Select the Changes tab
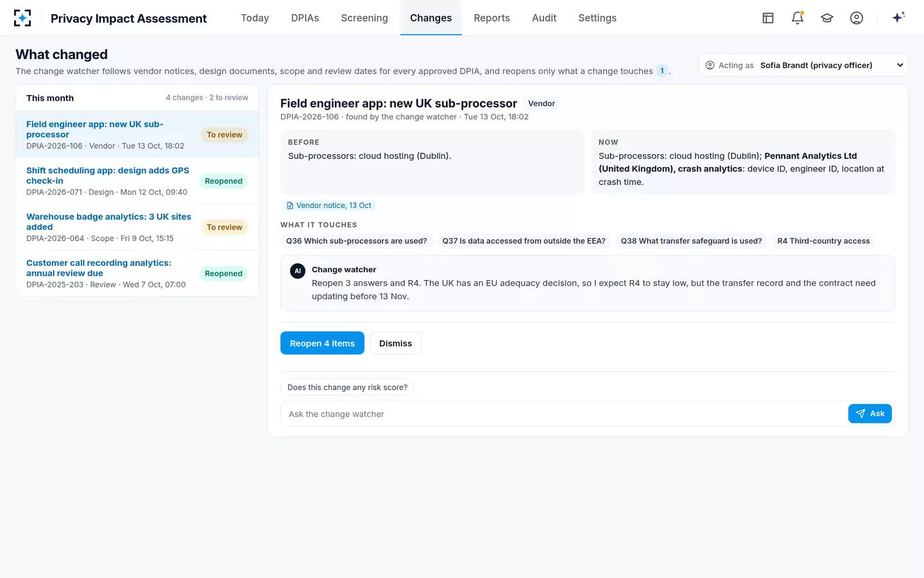Screen dimensions: 924x578 431,18
